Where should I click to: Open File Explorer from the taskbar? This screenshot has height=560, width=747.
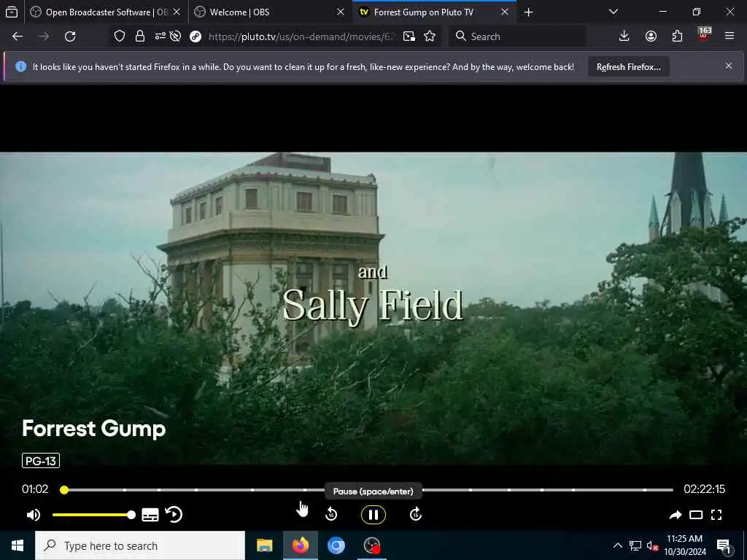(264, 545)
